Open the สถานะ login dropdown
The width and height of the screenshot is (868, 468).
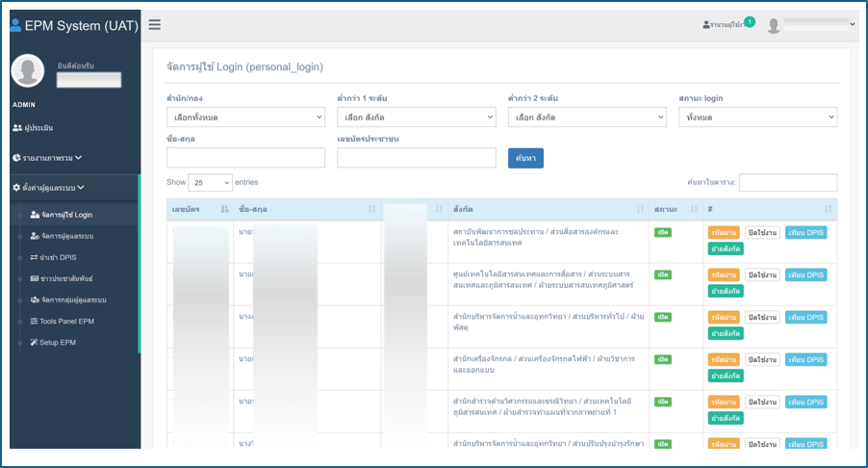click(x=758, y=117)
